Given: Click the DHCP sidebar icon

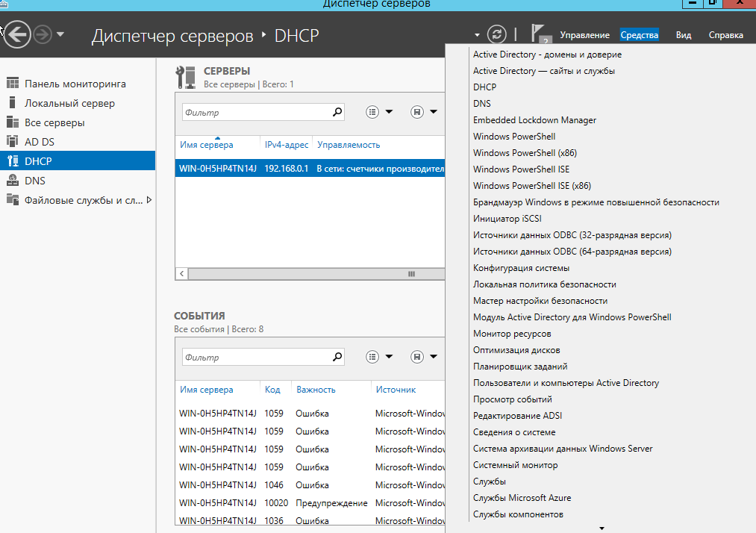Looking at the screenshot, I should pos(13,160).
